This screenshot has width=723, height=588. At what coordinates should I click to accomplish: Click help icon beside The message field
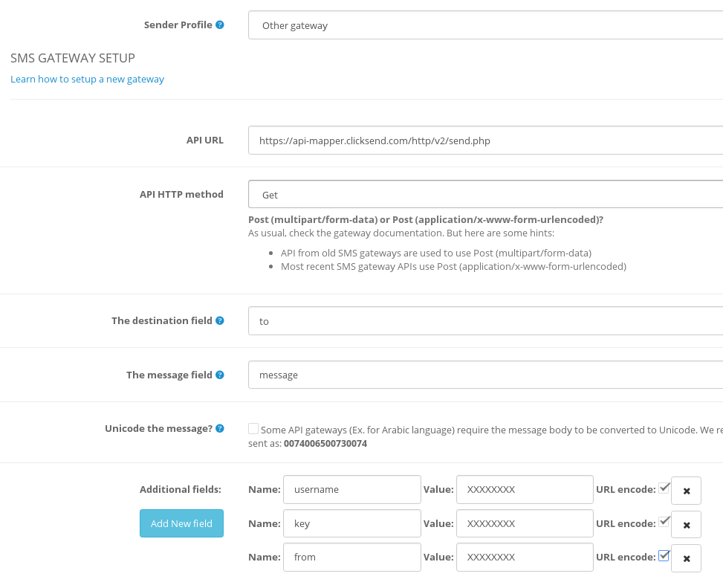coord(220,375)
